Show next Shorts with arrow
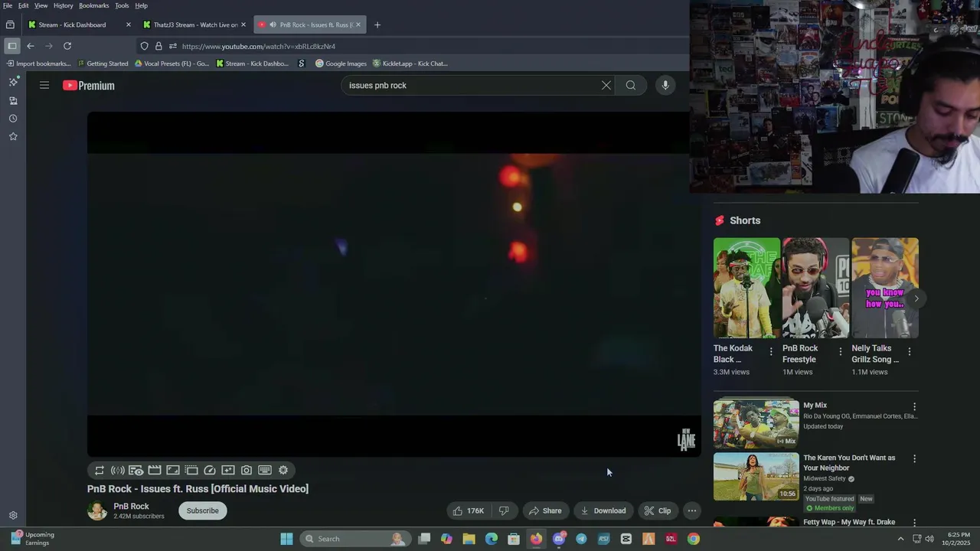 click(x=916, y=298)
